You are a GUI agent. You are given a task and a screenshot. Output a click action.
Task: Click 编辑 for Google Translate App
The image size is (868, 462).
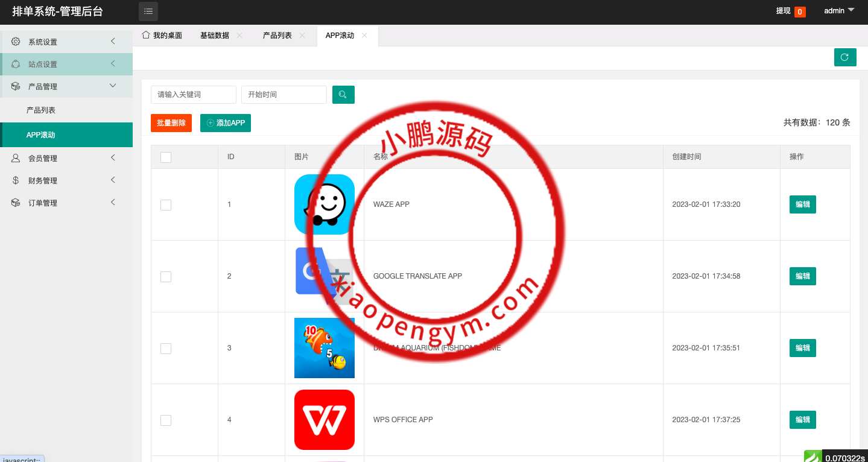(x=802, y=276)
